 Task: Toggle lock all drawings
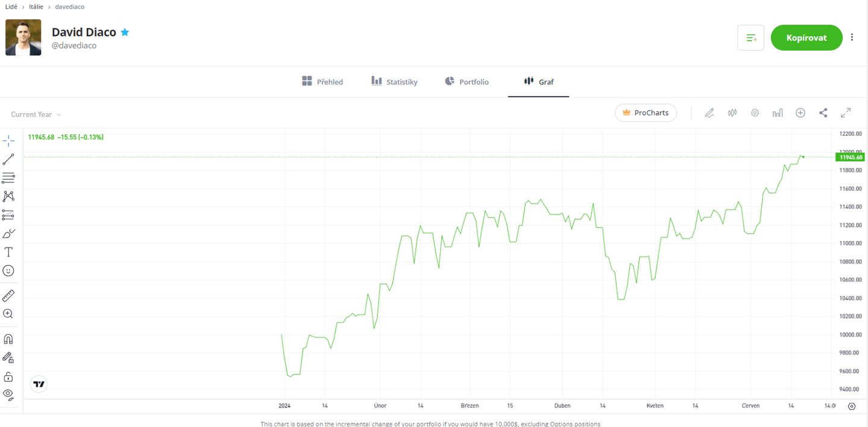[x=8, y=377]
